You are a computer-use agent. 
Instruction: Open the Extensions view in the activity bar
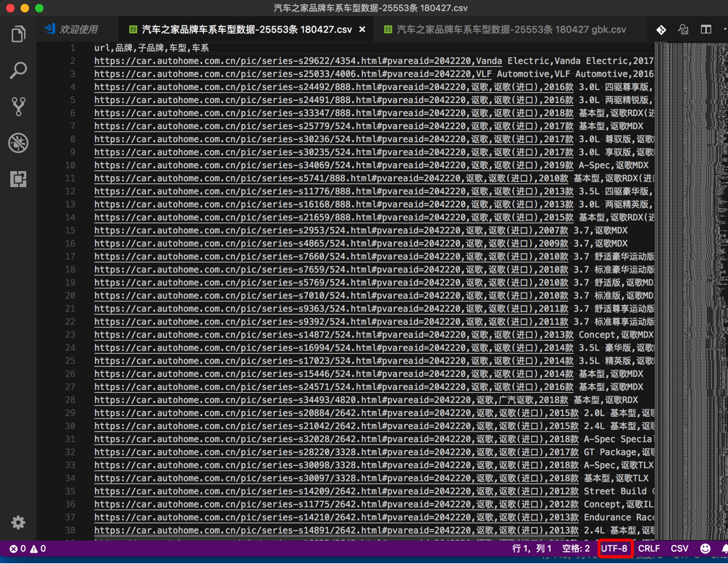tap(19, 179)
